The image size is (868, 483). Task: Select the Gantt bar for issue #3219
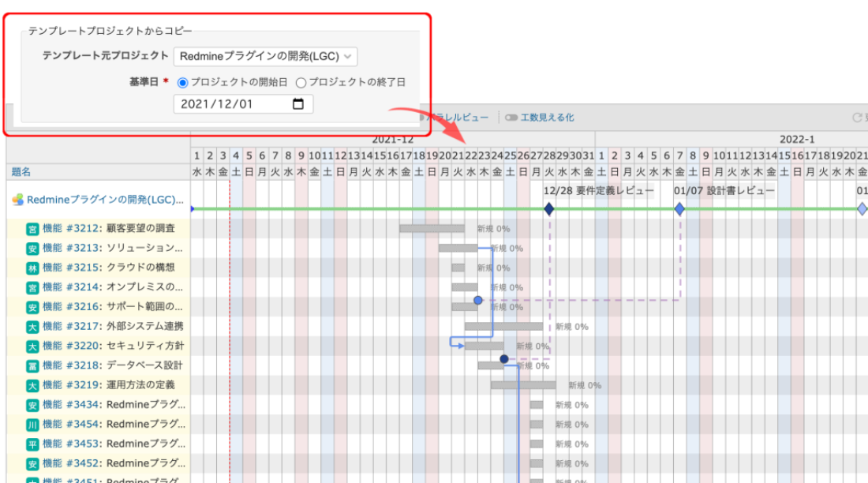[523, 385]
